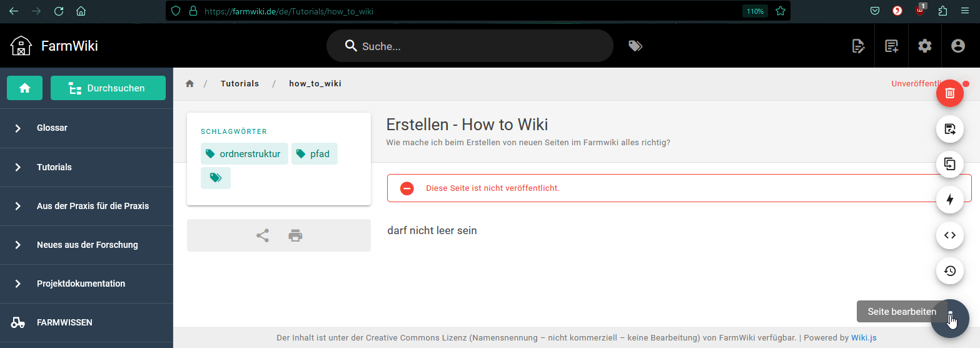The height and width of the screenshot is (348, 980).
Task: Click the Durchsuchen browse button
Action: [x=108, y=88]
